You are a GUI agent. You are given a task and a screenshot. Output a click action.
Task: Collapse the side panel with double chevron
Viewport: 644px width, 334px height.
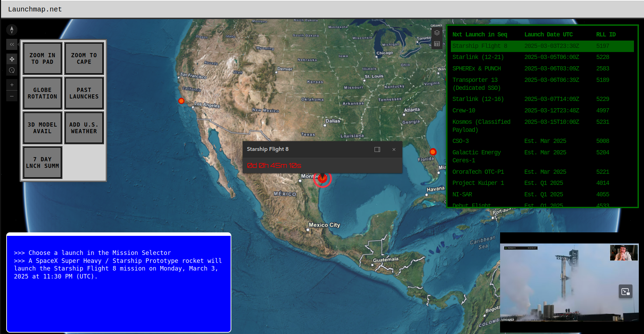coord(12,44)
